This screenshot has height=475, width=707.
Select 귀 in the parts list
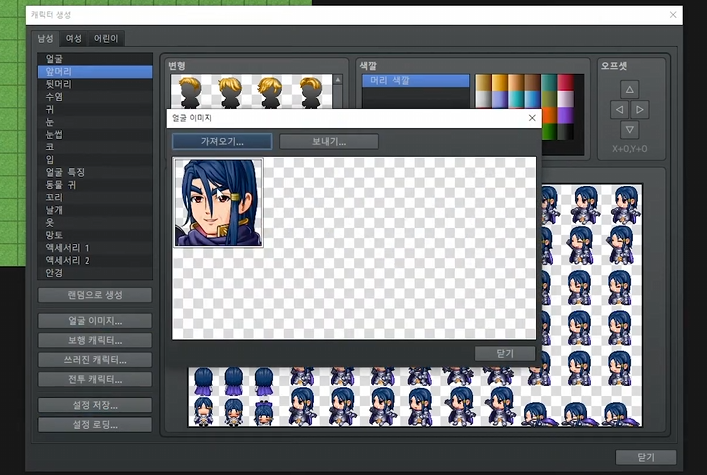click(95, 109)
